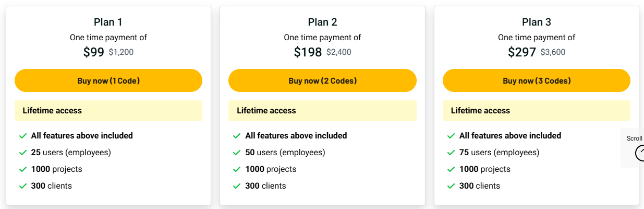
Task: Click the $99 price in Plan 1
Action: point(94,52)
